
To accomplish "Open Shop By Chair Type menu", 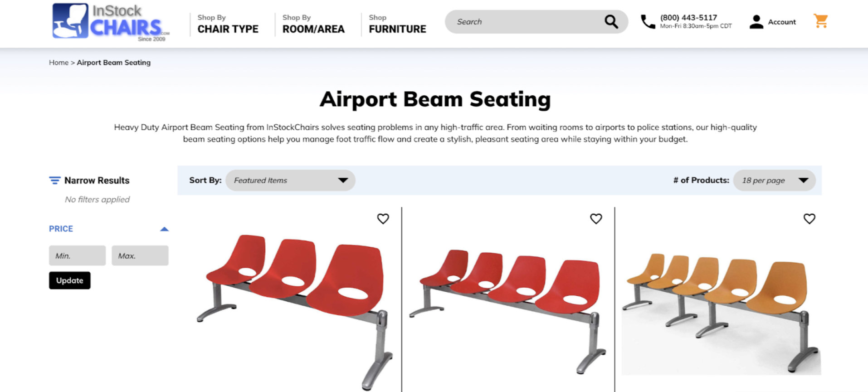I will pyautogui.click(x=228, y=24).
